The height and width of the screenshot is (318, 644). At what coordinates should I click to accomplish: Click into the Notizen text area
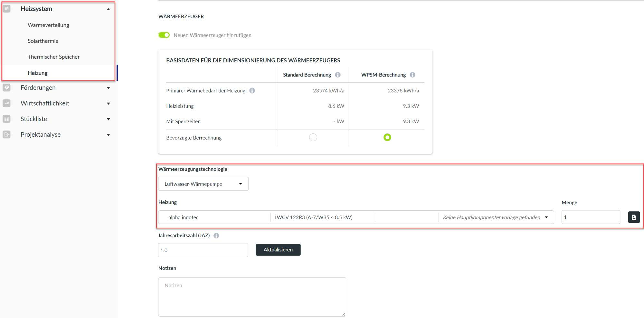click(252, 297)
